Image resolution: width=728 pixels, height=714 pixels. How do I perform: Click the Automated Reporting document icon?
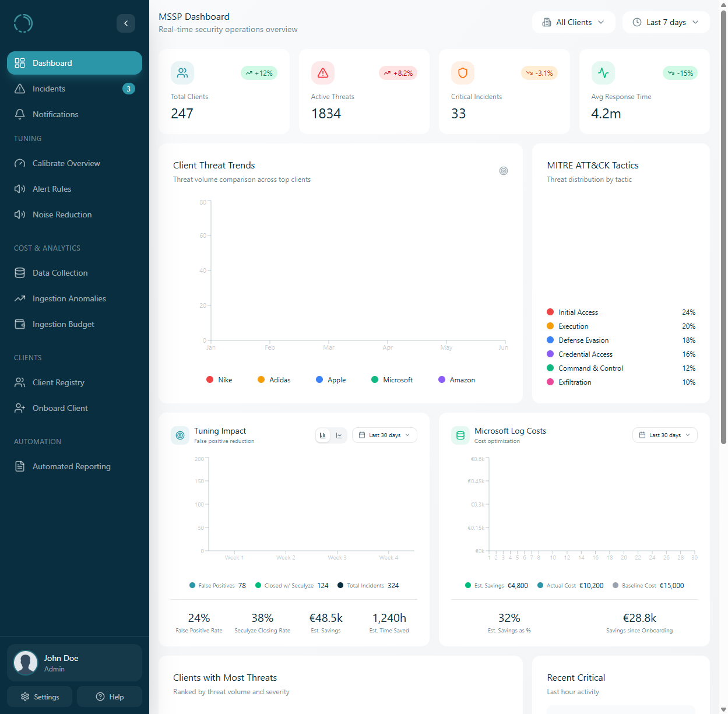[x=20, y=466]
